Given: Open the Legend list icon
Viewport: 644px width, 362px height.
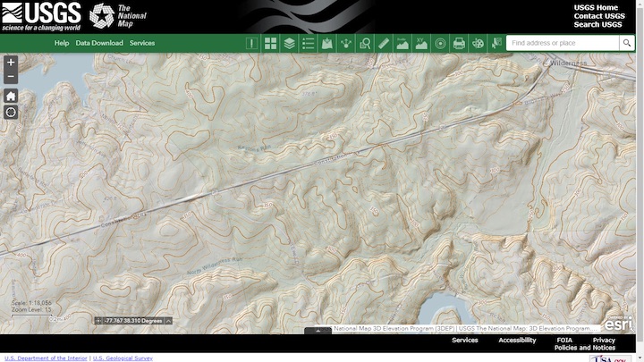Looking at the screenshot, I should 308,43.
